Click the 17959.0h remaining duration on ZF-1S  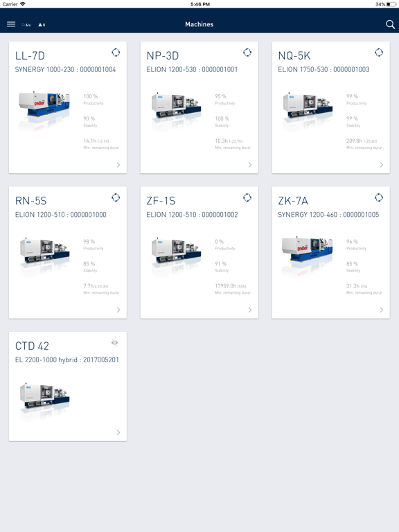tap(231, 286)
